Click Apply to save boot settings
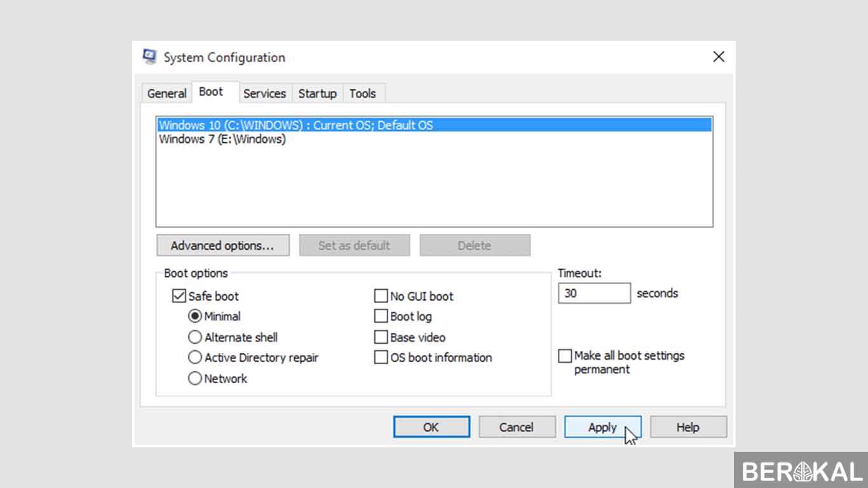This screenshot has height=488, width=868. [602, 427]
